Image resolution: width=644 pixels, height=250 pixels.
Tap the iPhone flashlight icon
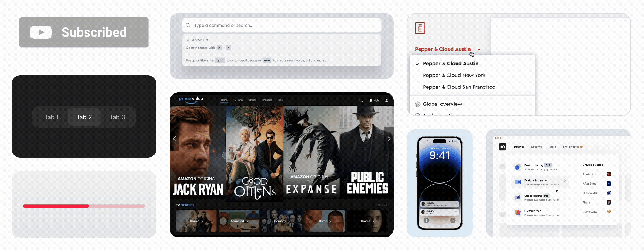point(426,220)
